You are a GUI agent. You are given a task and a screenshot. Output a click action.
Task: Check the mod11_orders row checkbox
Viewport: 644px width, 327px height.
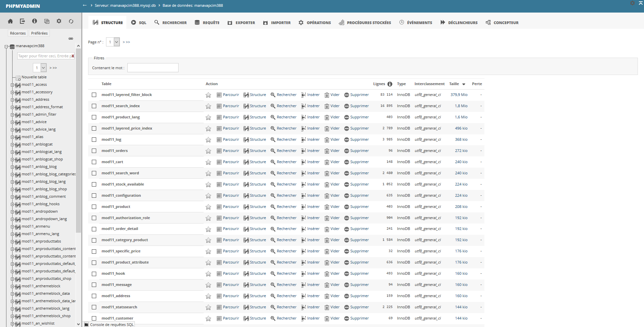(94, 151)
